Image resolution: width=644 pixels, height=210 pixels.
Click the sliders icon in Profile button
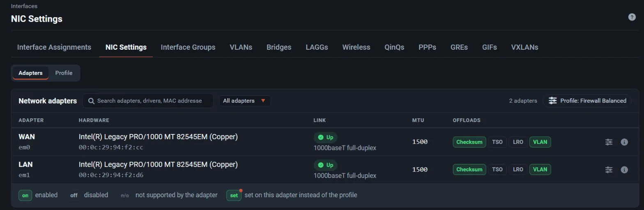click(x=553, y=101)
